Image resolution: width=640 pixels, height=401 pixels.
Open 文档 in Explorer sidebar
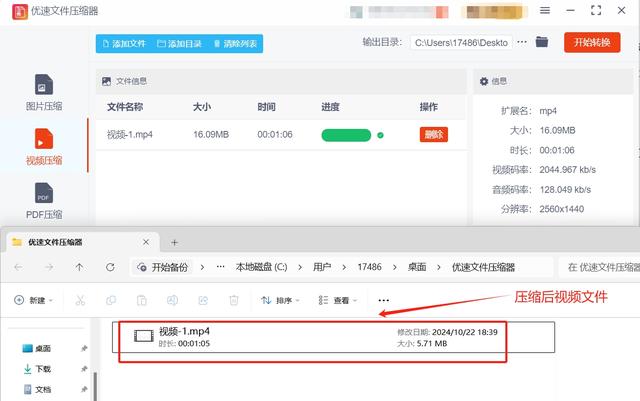click(37, 389)
